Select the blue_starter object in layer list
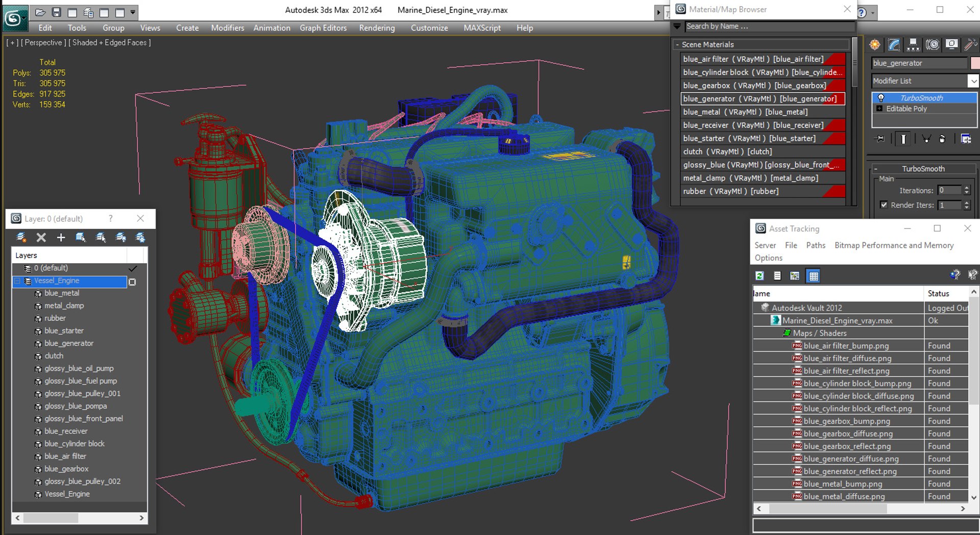980x535 pixels. click(x=64, y=331)
